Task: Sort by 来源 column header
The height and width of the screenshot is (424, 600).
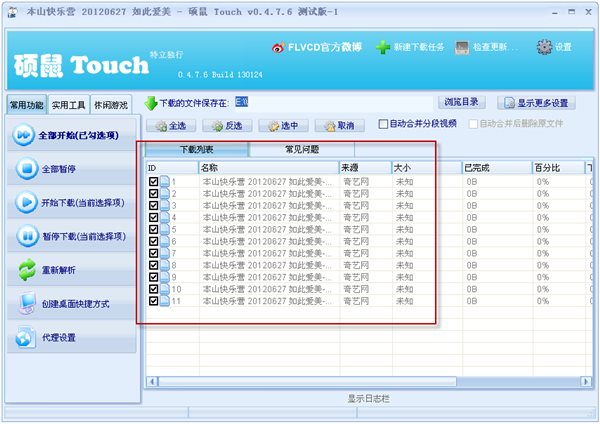Action: coord(365,168)
